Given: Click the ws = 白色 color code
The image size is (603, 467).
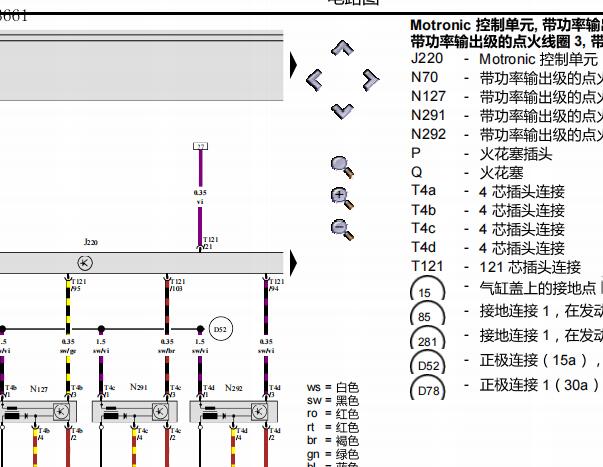Looking at the screenshot, I should (333, 387).
